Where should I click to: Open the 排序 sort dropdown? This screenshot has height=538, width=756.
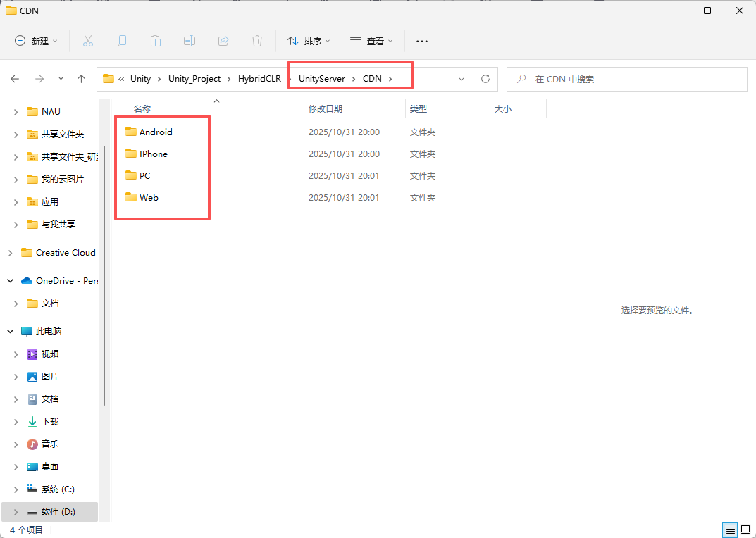[x=309, y=41]
